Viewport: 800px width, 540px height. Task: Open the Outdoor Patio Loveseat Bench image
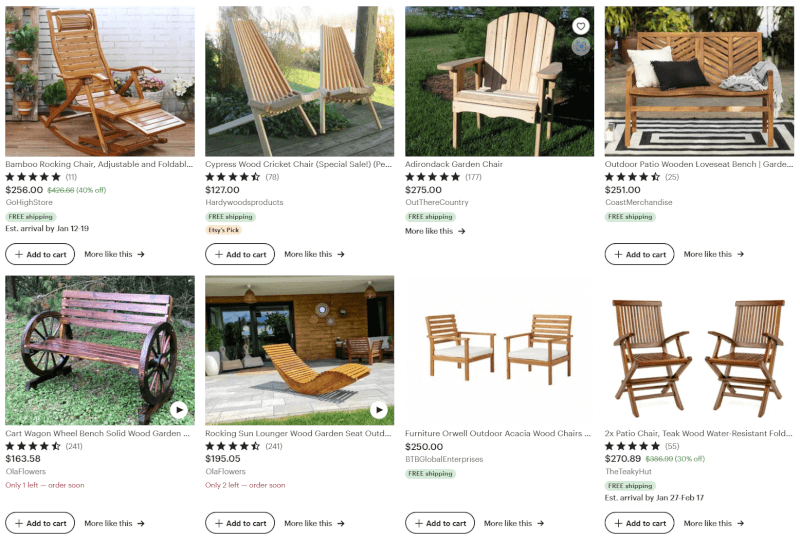699,81
